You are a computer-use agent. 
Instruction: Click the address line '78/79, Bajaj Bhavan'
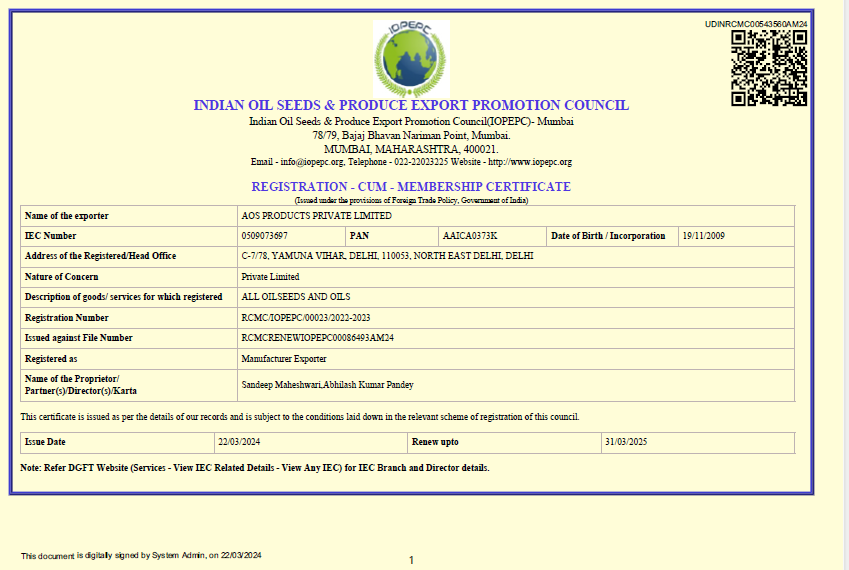(411, 135)
